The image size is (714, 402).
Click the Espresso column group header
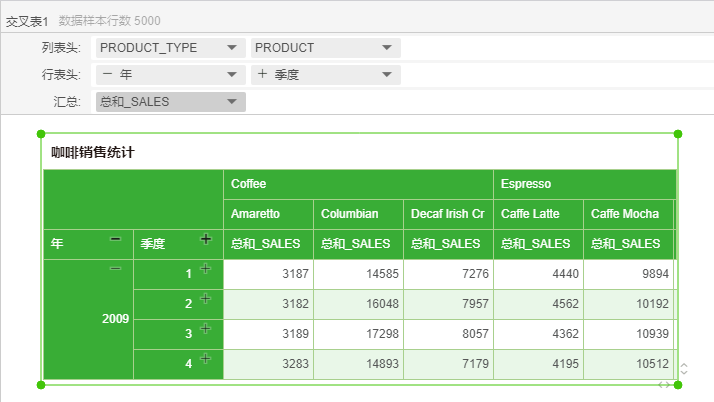pyautogui.click(x=526, y=185)
